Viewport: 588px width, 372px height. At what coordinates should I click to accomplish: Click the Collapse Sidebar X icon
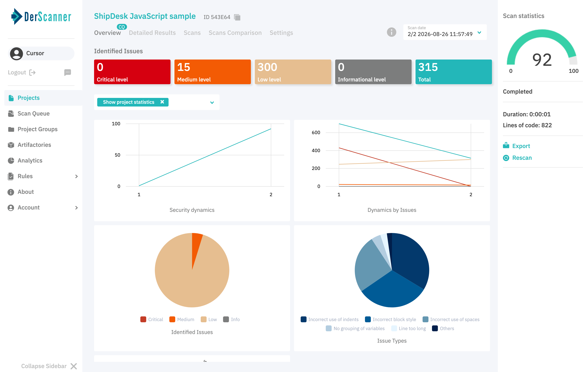point(74,366)
